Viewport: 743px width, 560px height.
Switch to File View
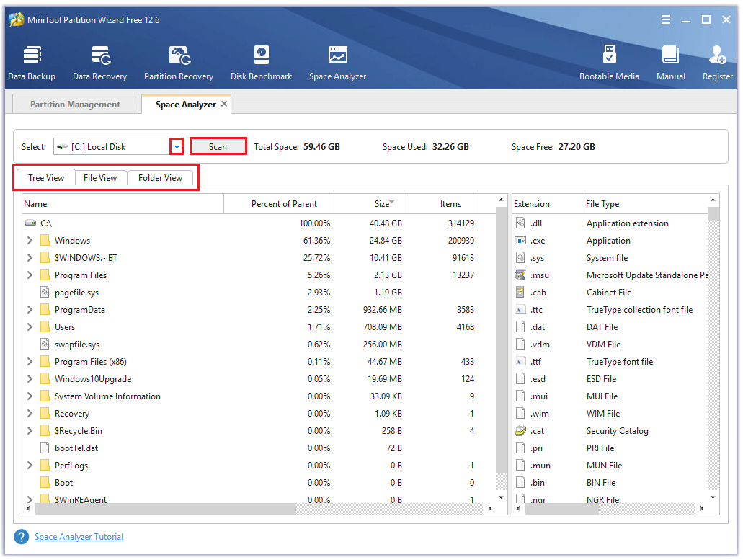(100, 178)
